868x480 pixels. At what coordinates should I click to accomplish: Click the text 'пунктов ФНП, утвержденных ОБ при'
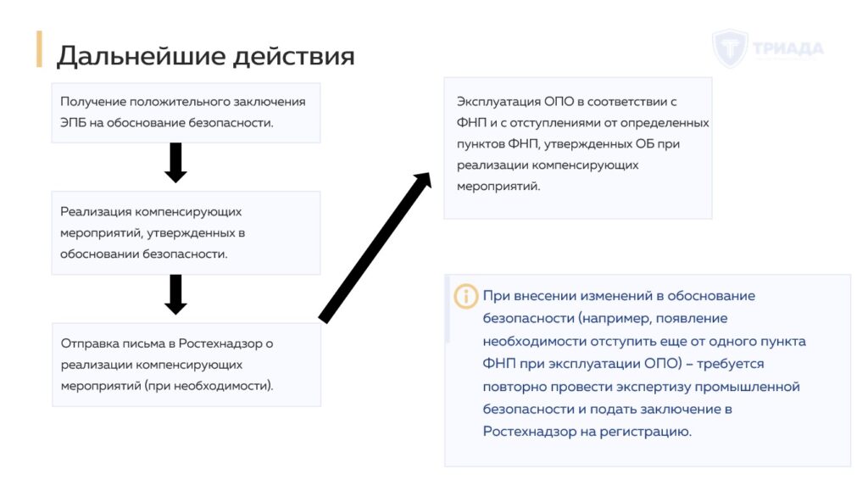568,144
